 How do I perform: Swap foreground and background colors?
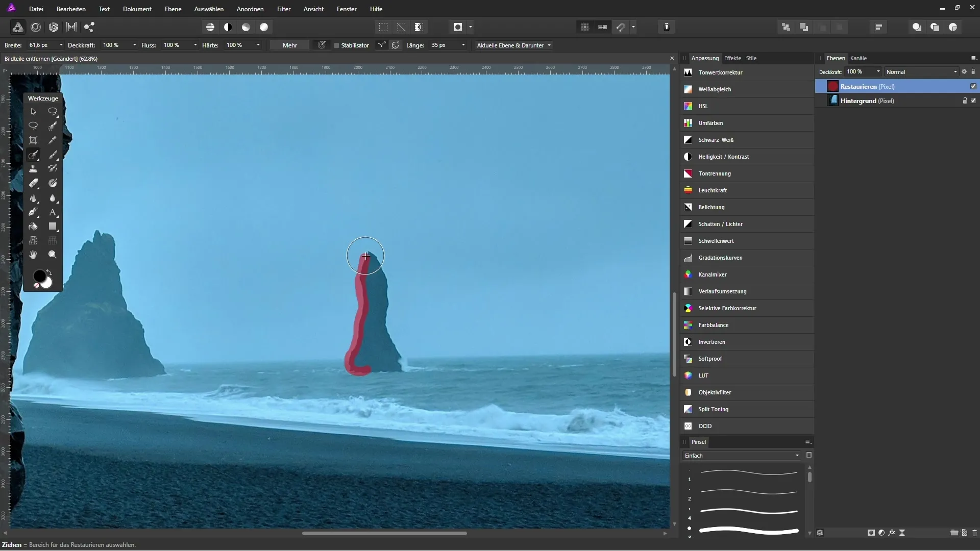[x=49, y=272]
